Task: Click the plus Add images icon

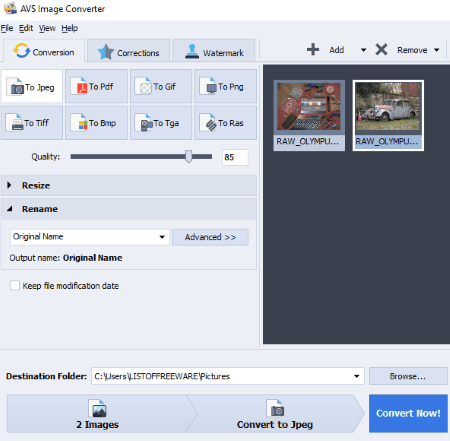Action: (313, 50)
